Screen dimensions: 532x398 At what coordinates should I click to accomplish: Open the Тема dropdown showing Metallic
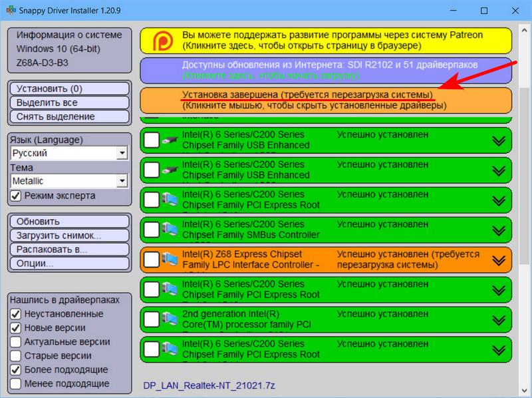tap(70, 181)
